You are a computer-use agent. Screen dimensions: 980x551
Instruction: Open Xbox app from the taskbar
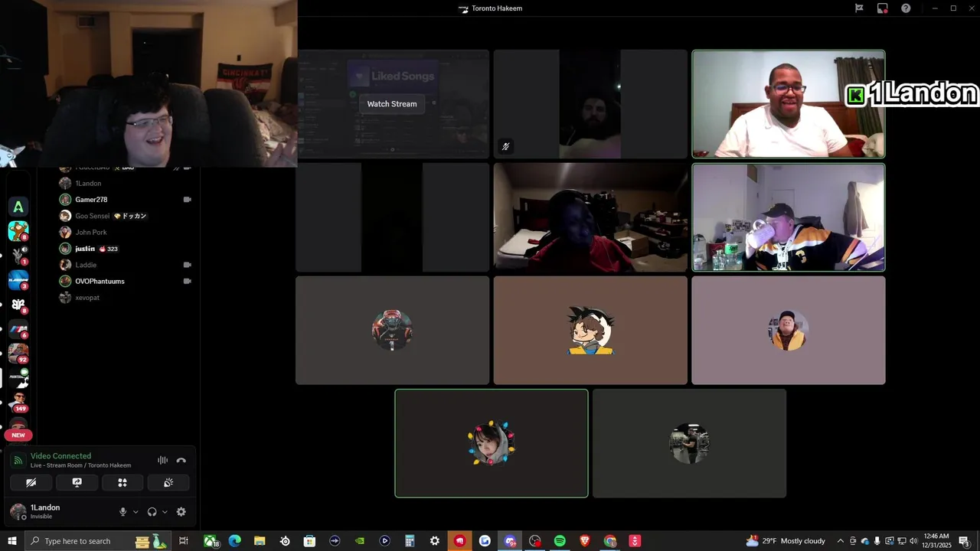click(x=211, y=541)
